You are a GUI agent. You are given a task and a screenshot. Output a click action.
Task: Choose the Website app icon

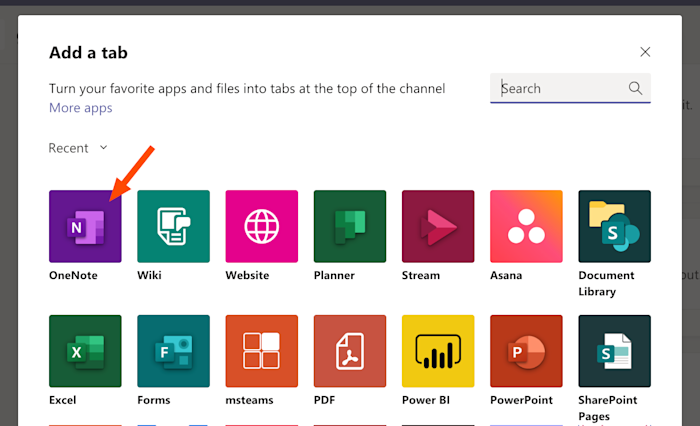[x=262, y=226]
